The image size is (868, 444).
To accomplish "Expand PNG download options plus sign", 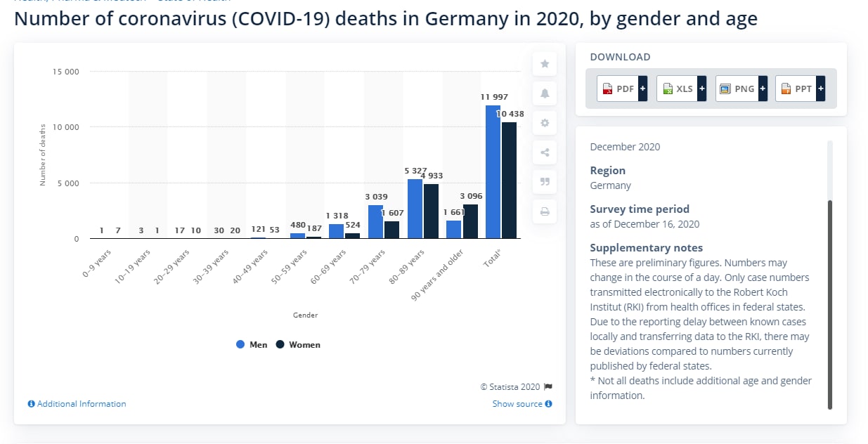I will [762, 89].
